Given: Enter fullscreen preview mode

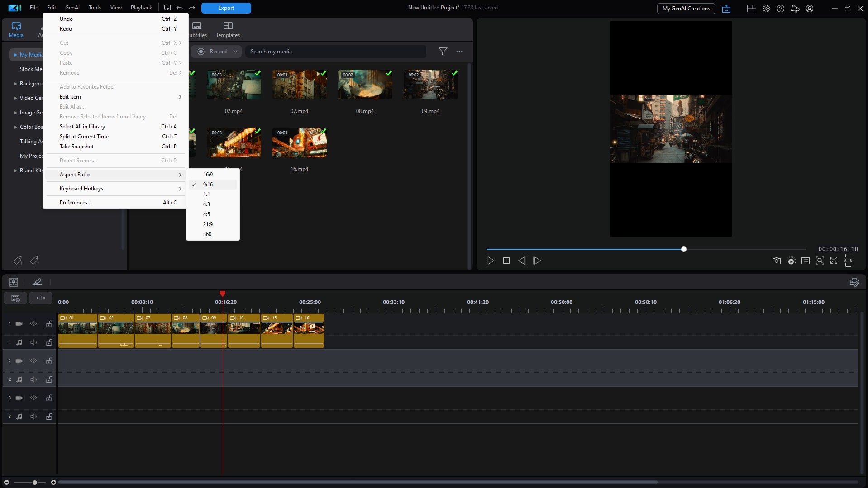Looking at the screenshot, I should (834, 261).
